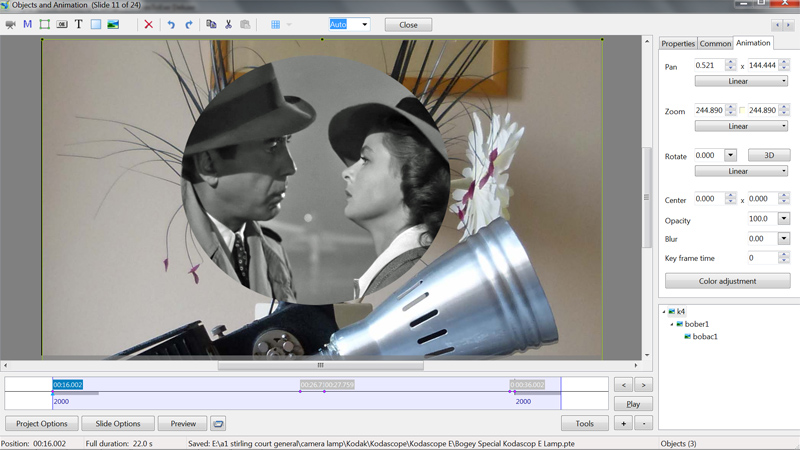Click the Play button
The width and height of the screenshot is (800, 450).
633,404
